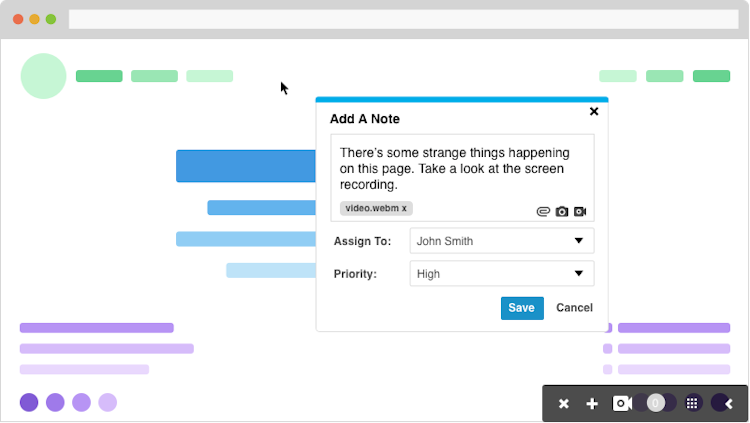Open the Priority dropdown
750x423 pixels.
click(501, 274)
